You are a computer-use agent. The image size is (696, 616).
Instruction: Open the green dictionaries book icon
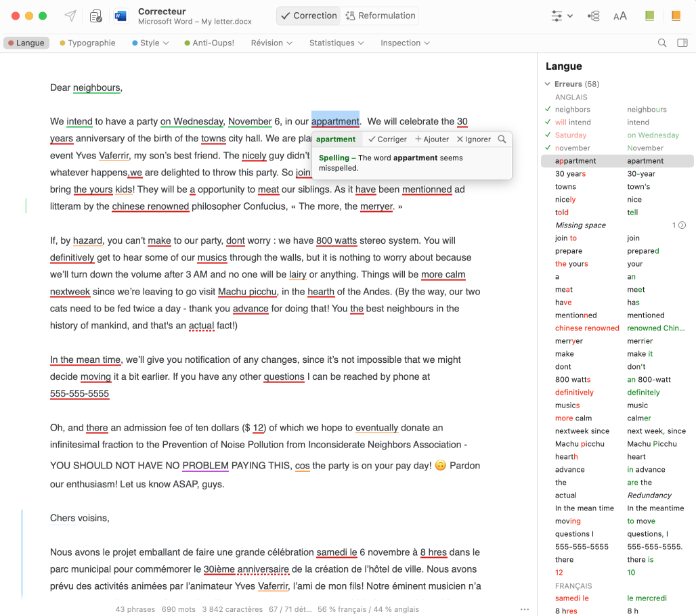[x=650, y=16]
